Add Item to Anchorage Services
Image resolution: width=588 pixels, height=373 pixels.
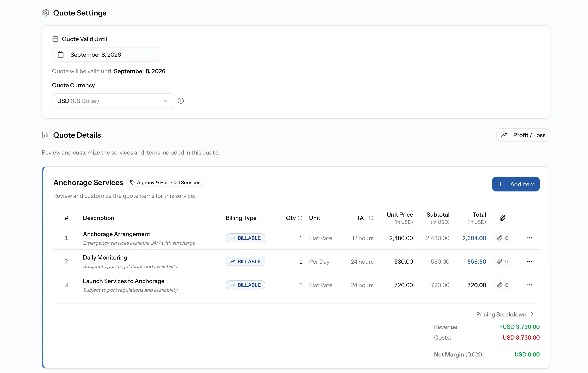(x=516, y=184)
